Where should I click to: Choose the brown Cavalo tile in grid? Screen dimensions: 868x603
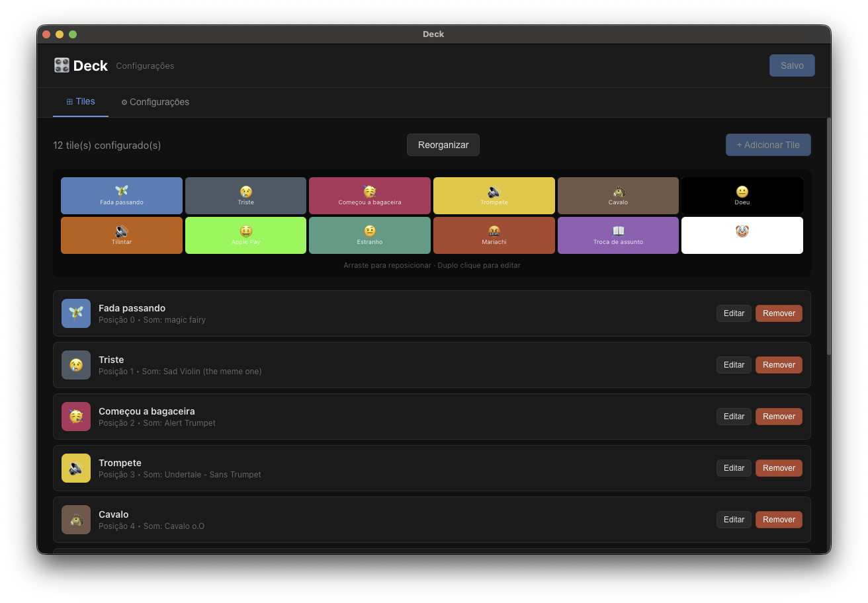618,196
